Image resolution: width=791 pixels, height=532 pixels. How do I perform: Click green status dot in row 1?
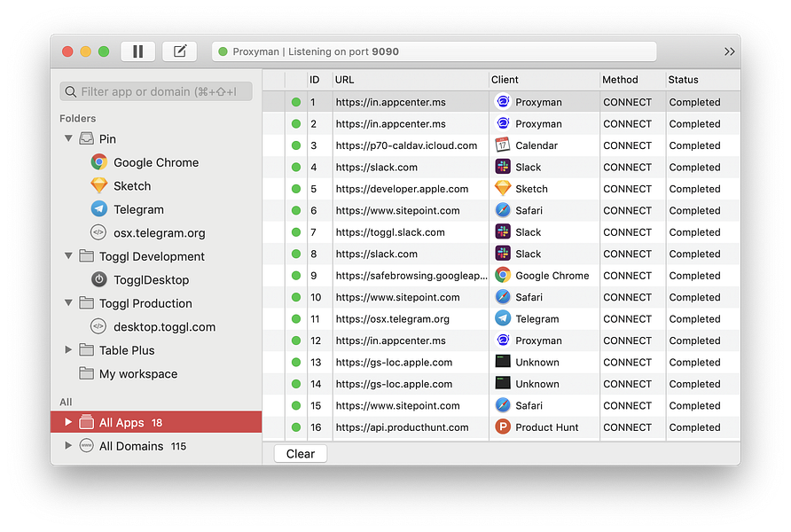(296, 102)
